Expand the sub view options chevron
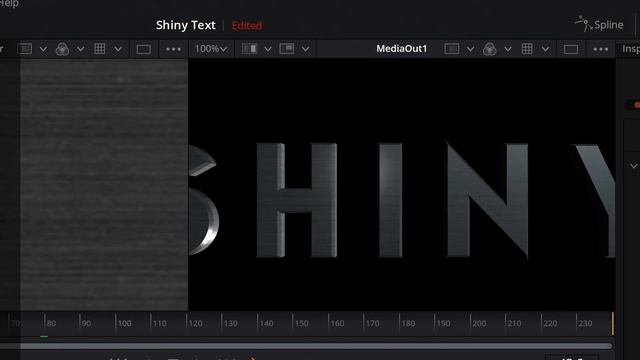 pyautogui.click(x=305, y=49)
